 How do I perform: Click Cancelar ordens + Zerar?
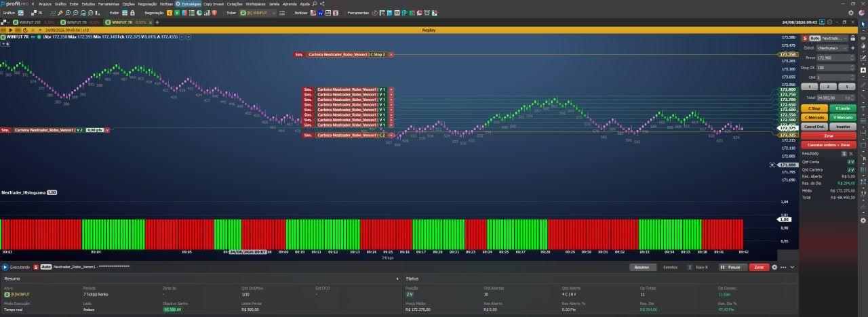point(829,145)
